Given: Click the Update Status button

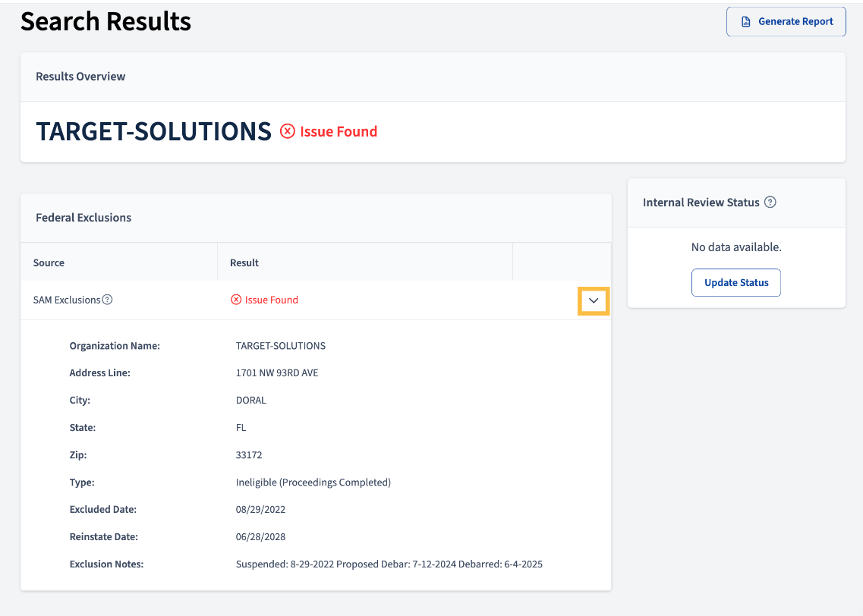Looking at the screenshot, I should coord(735,283).
